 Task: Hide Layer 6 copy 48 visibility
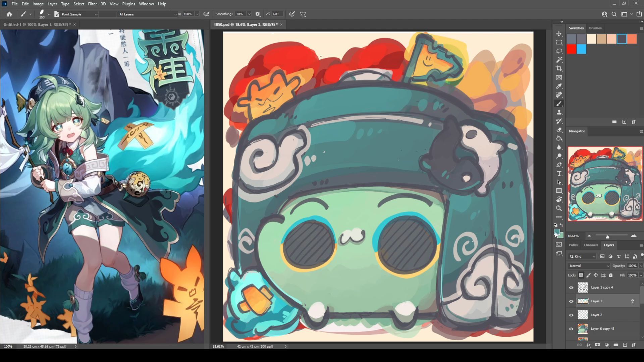click(571, 329)
